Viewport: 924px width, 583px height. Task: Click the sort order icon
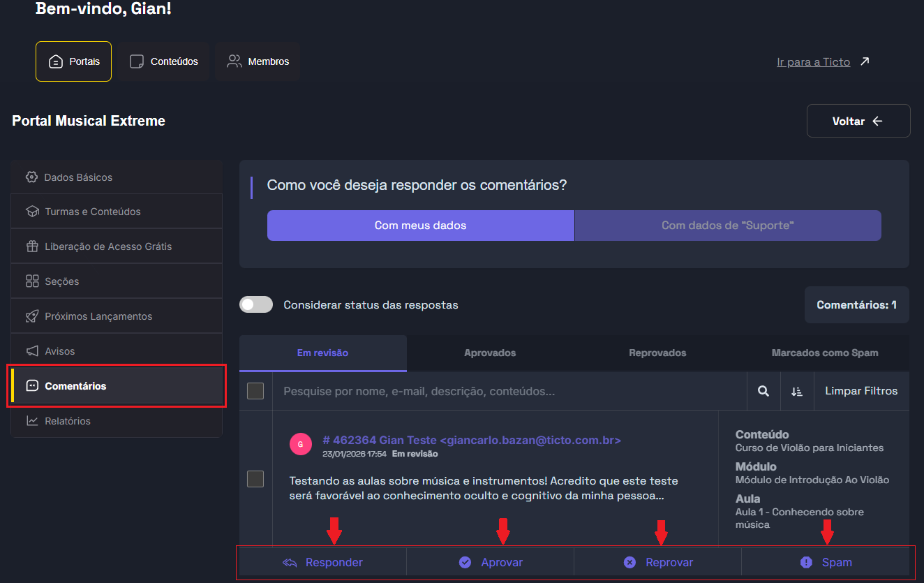[796, 391]
